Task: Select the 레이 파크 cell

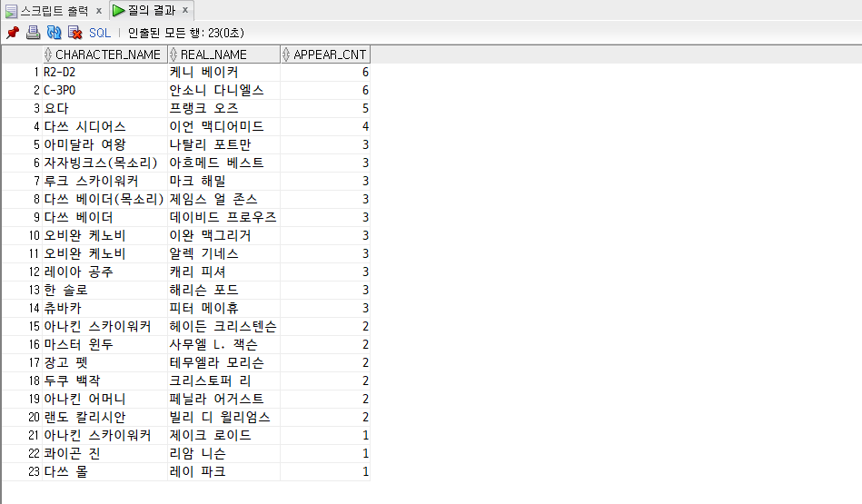Action: (223, 471)
